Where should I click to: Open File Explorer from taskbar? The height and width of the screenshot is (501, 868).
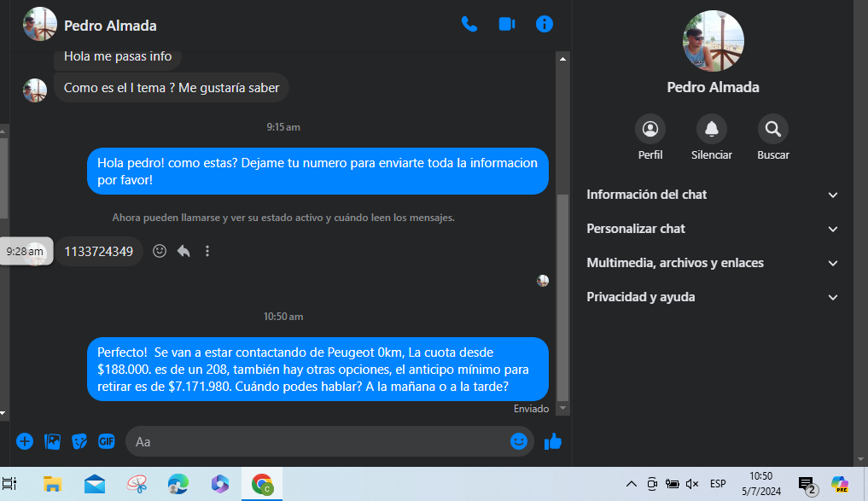click(x=53, y=484)
